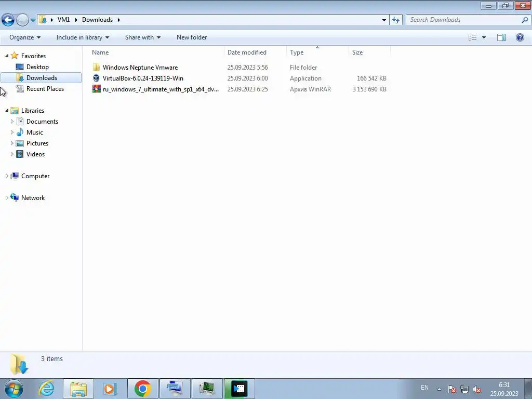Select Recent Places under Favorites
This screenshot has width=532, height=399.
[x=45, y=88]
